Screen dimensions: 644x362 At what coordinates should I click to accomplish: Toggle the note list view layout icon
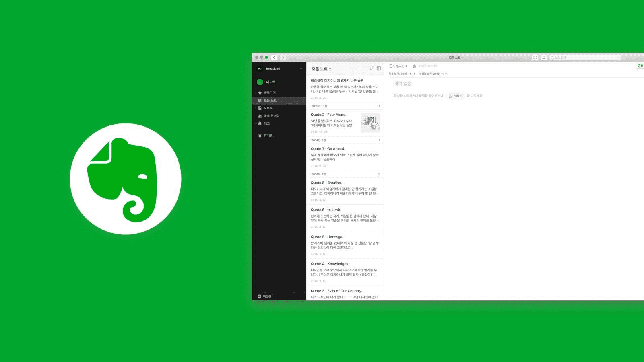point(379,68)
